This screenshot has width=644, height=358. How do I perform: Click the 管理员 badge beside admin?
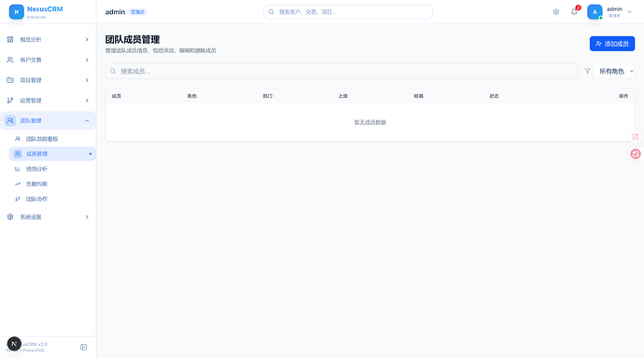click(x=137, y=12)
